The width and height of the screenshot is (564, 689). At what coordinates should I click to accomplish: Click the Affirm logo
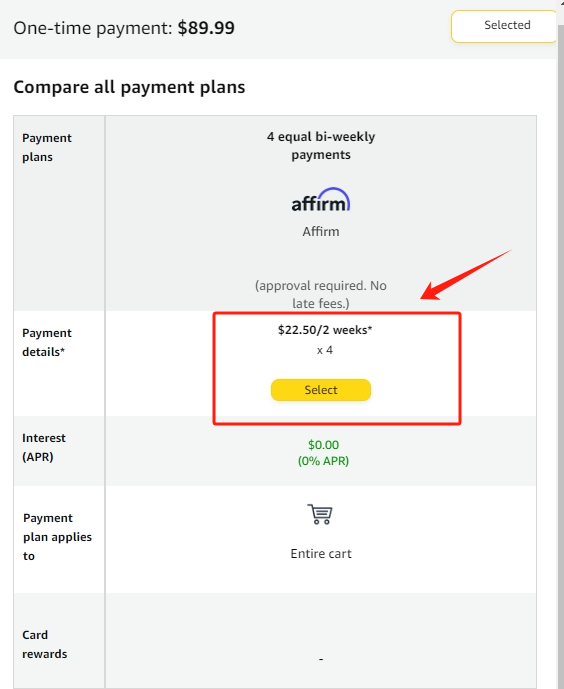(x=321, y=200)
